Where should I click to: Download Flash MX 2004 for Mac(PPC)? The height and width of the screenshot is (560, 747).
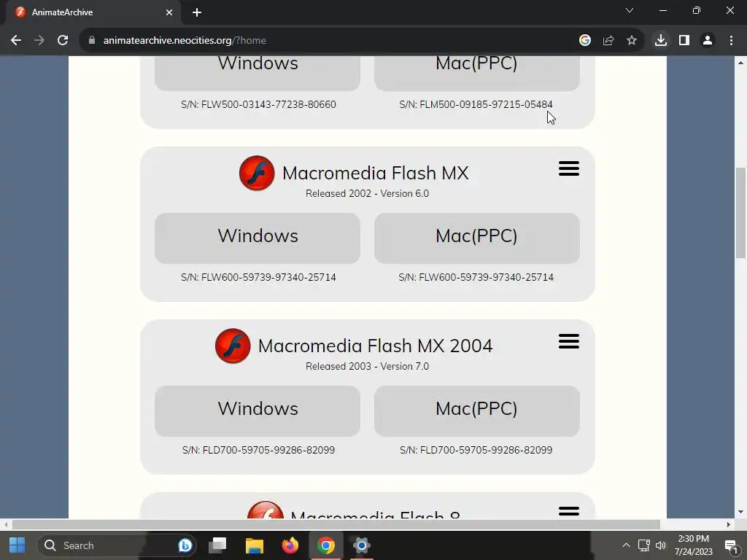coord(477,411)
